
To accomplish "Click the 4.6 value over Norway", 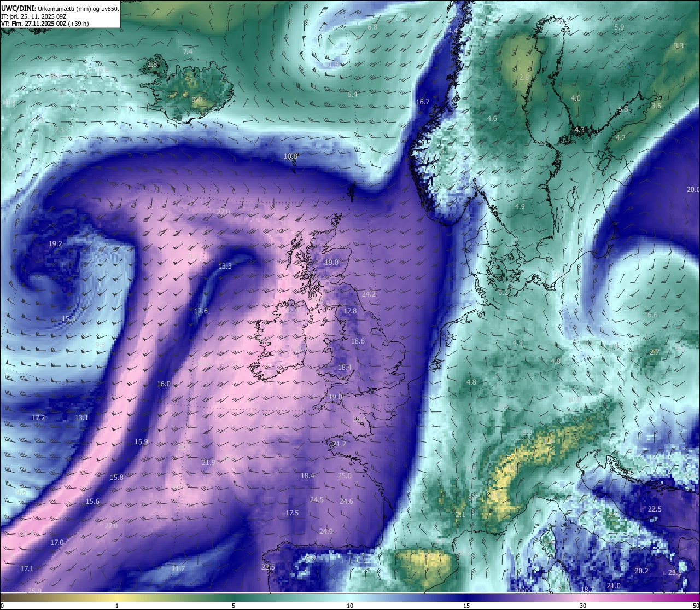I will 492,119.
